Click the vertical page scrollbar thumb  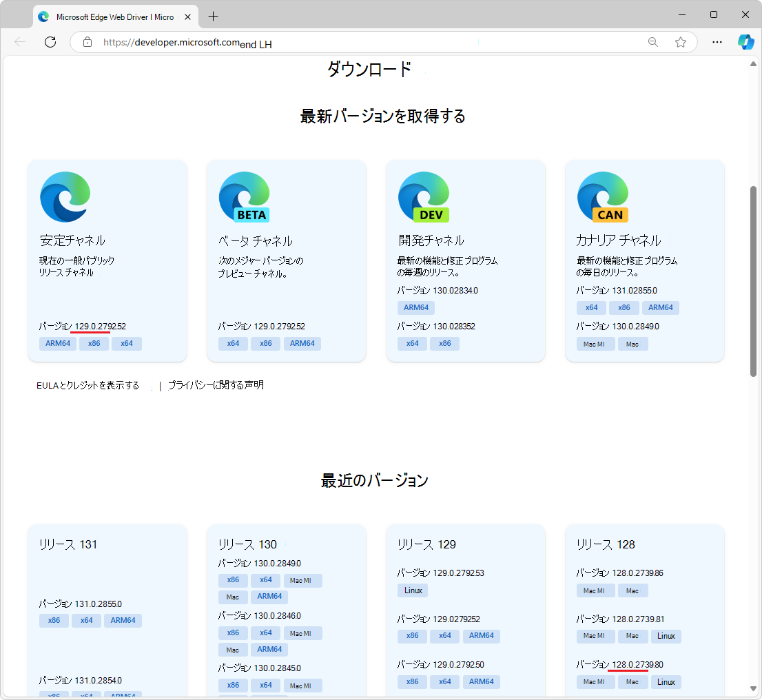[753, 281]
